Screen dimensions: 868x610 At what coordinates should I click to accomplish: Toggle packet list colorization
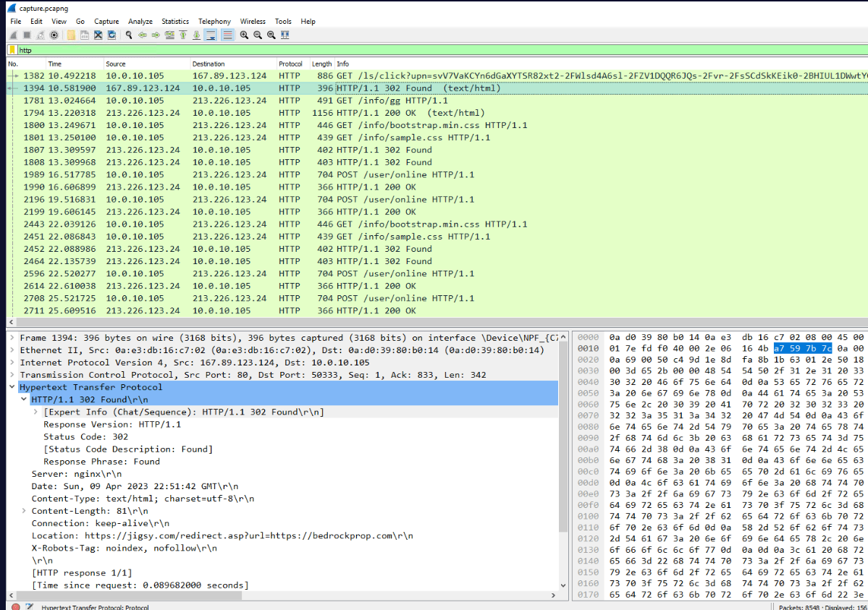pos(227,35)
